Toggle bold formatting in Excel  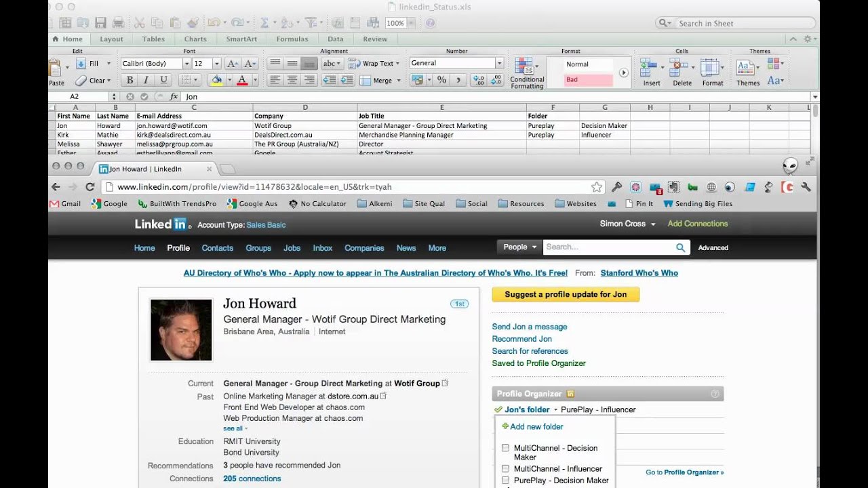tap(130, 80)
